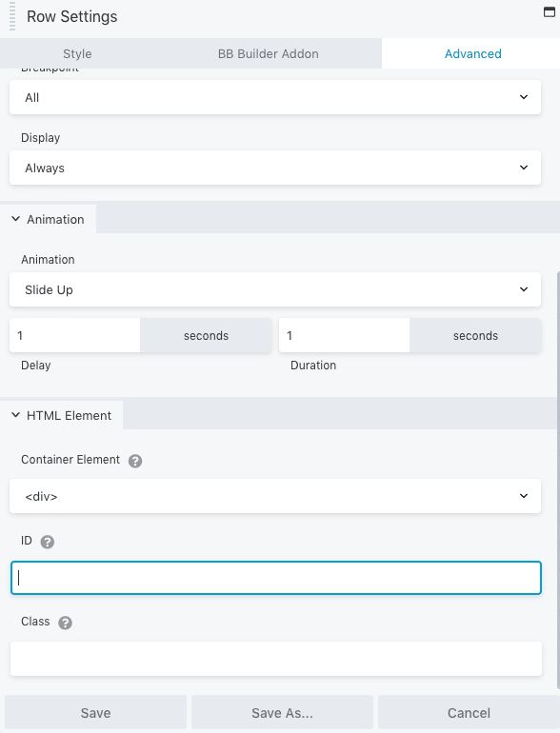Click the settings panel scrollbar
This screenshot has height=733, width=560.
[558, 480]
